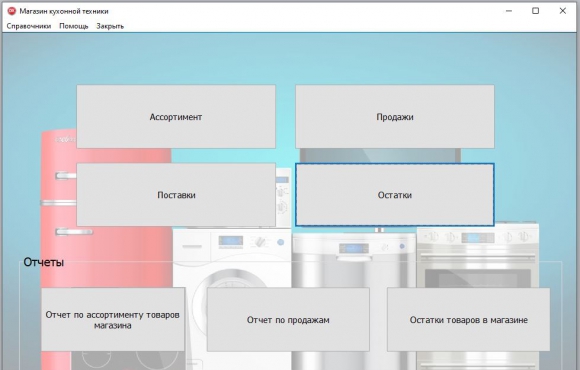
Task: Click the Магазин кухонной техники title text
Action: (64, 11)
